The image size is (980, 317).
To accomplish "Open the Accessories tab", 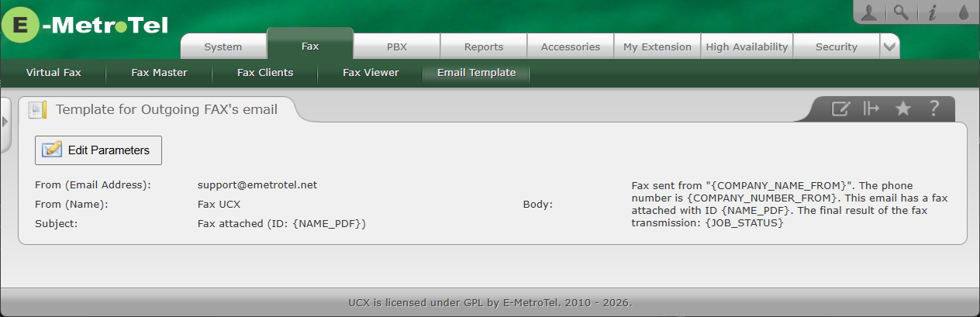I will (571, 47).
